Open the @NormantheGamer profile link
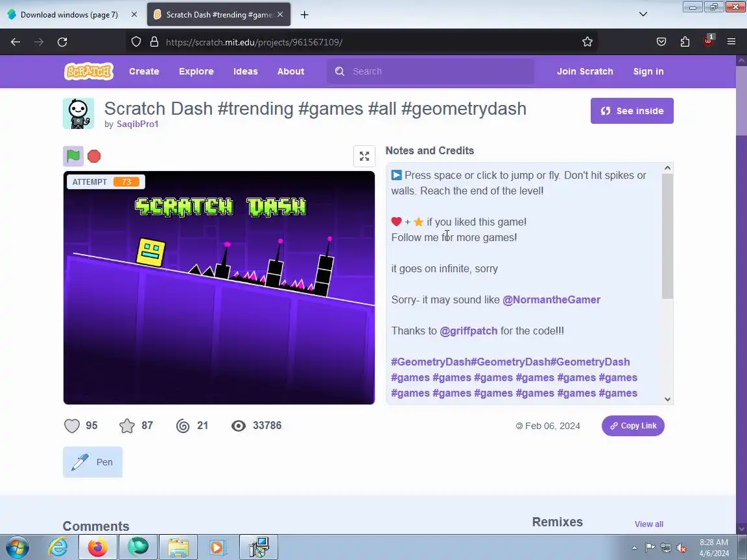 [552, 300]
